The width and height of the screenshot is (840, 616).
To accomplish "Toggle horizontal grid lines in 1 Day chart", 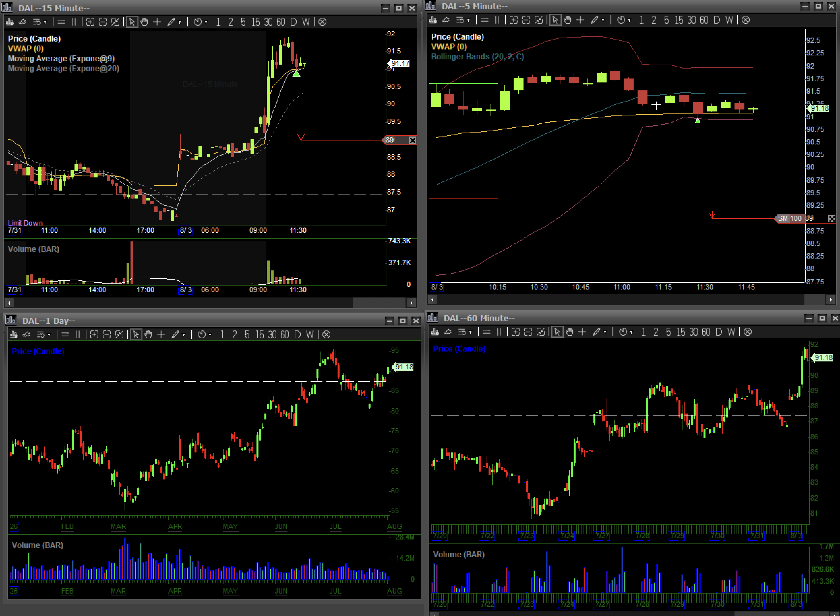I will coord(65,334).
